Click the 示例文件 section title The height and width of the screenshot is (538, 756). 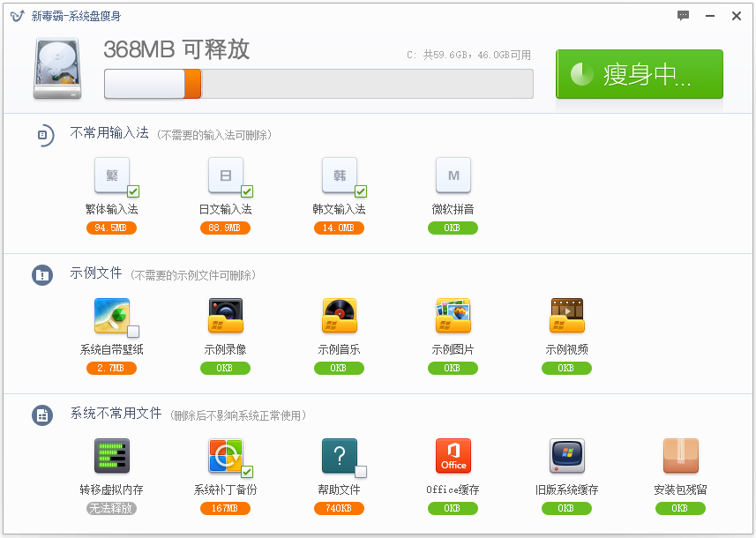coord(96,273)
